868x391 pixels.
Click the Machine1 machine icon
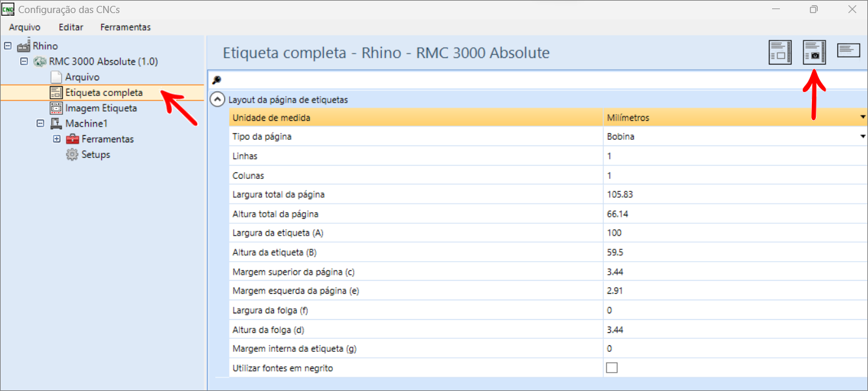pyautogui.click(x=56, y=123)
